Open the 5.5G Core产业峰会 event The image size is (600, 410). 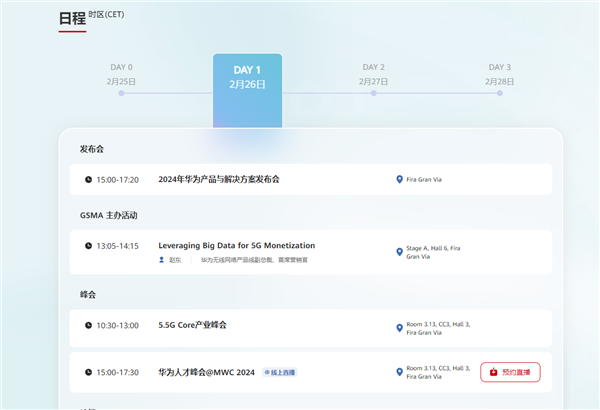tap(192, 325)
